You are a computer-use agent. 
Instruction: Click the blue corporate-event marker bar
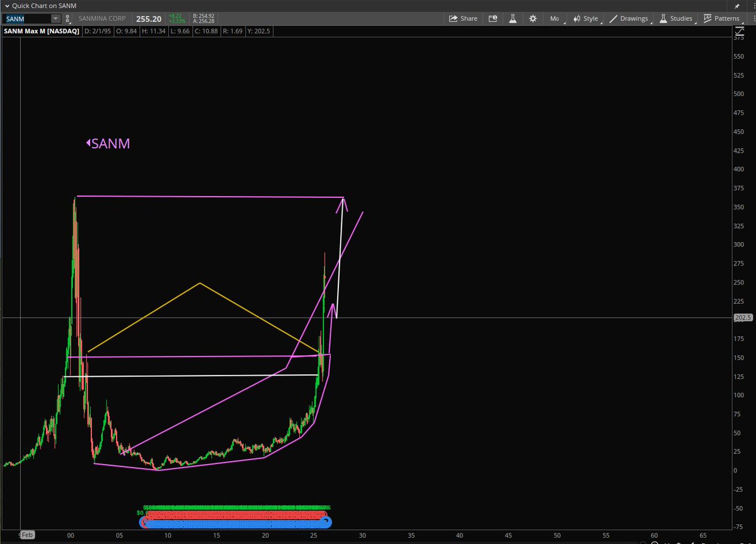click(x=235, y=523)
